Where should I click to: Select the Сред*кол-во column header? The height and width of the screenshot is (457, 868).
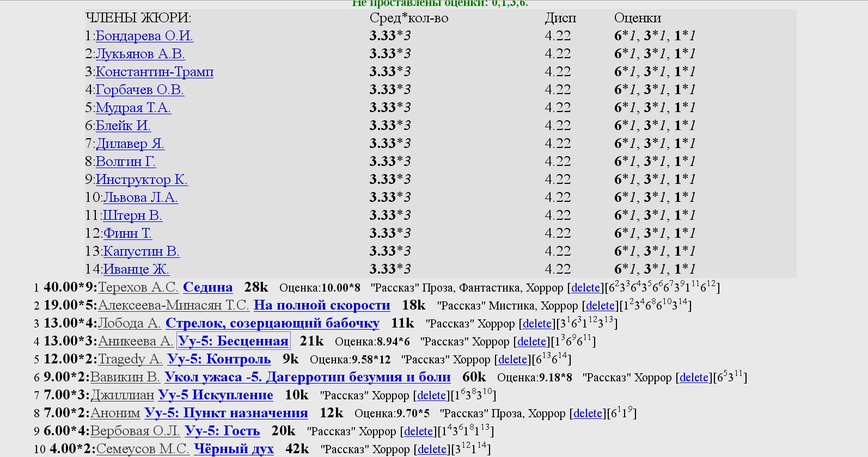(409, 18)
